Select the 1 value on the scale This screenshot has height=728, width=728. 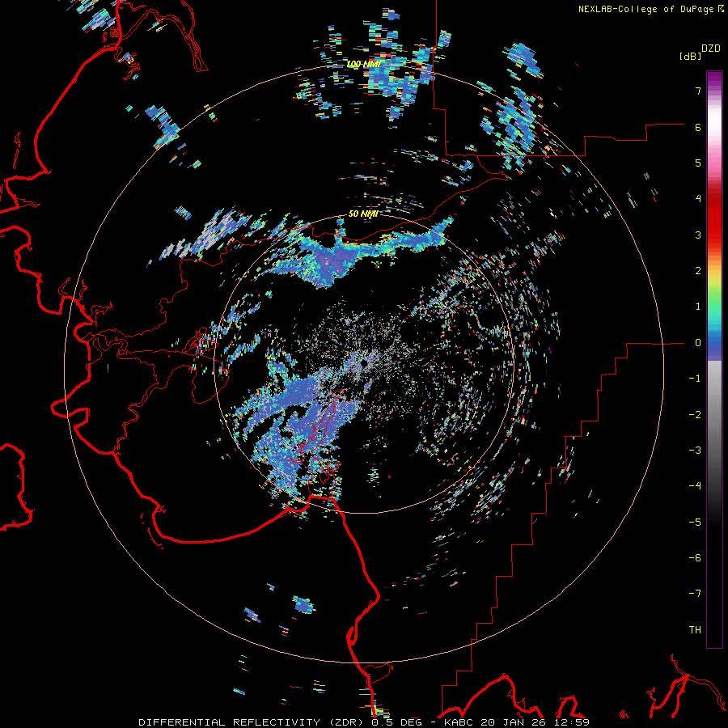[698, 307]
